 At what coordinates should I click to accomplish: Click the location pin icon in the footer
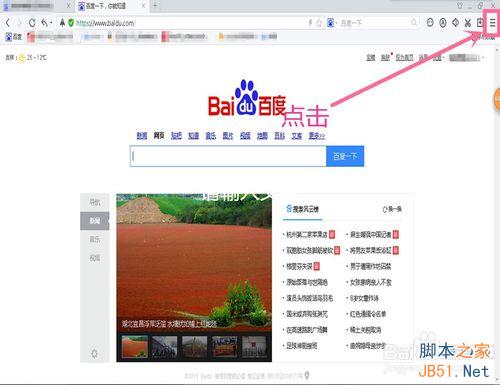(307, 375)
